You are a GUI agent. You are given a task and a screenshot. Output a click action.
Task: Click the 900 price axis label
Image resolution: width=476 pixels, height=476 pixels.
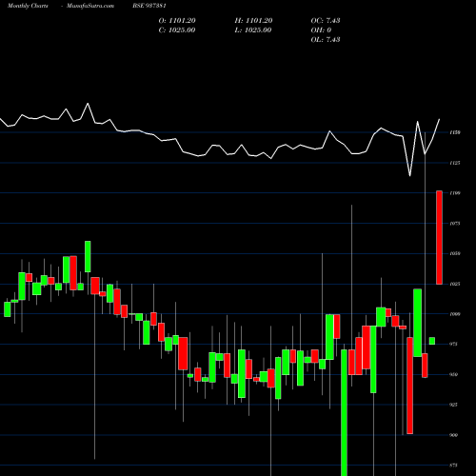454,435
